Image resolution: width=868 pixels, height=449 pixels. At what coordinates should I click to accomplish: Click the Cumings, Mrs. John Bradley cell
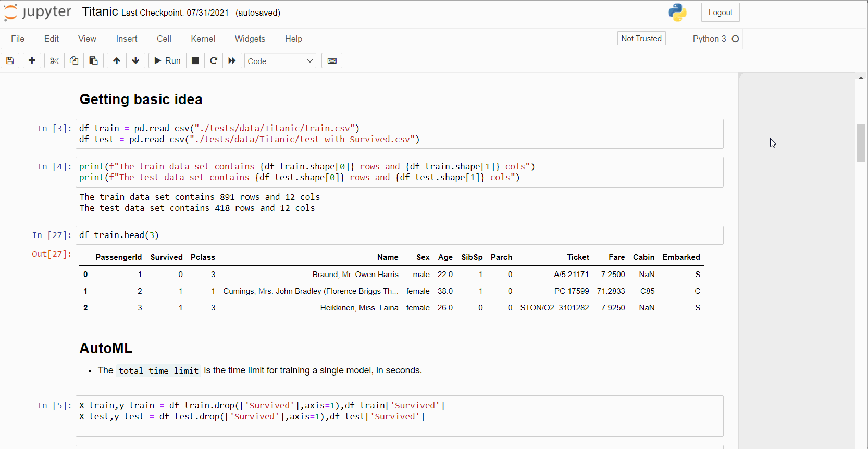(311, 291)
